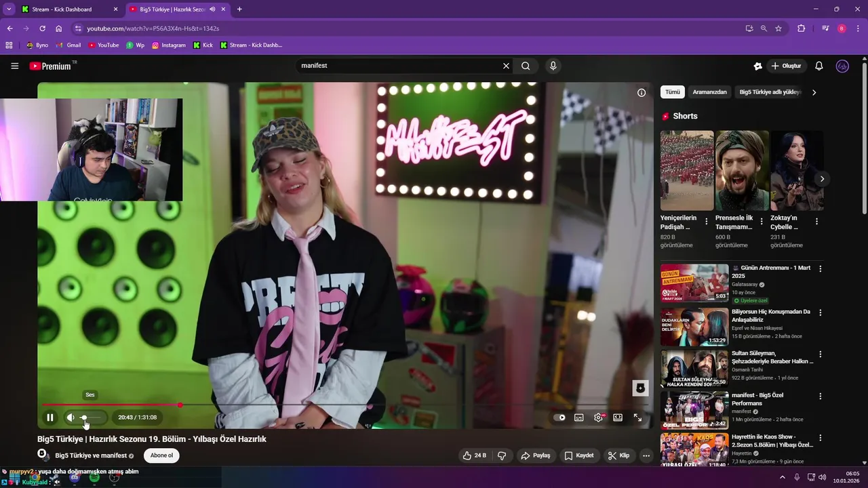Open the Gmail bookmark
The width and height of the screenshot is (868, 488).
[68, 45]
